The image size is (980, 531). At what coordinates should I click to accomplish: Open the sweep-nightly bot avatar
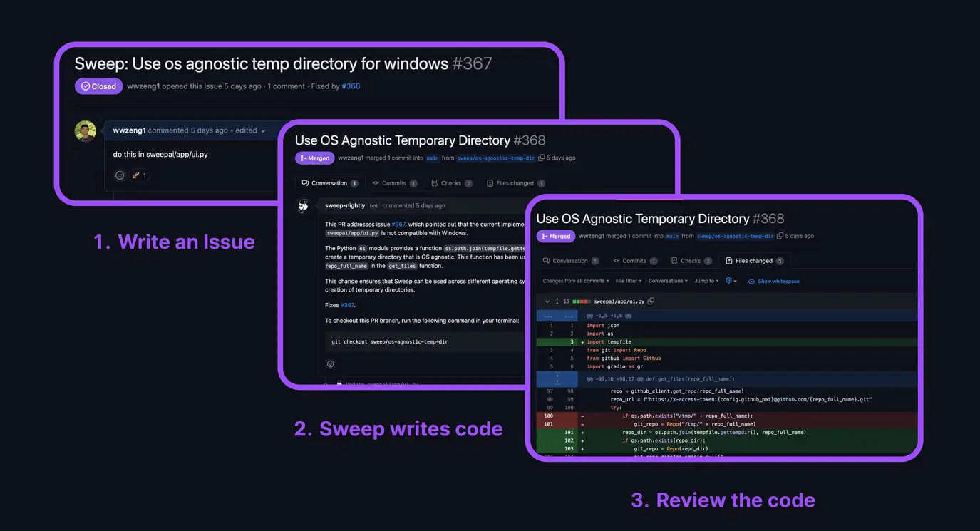(x=303, y=206)
